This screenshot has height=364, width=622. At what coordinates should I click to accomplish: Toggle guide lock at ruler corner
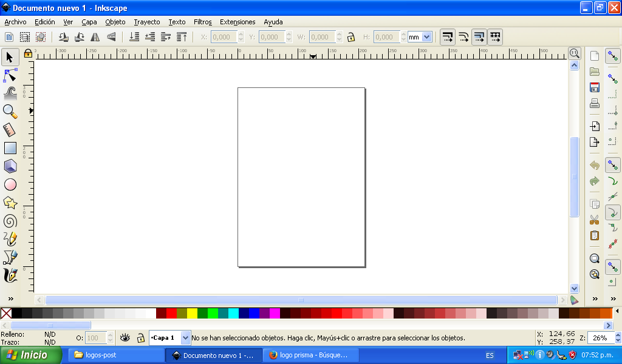point(28,53)
